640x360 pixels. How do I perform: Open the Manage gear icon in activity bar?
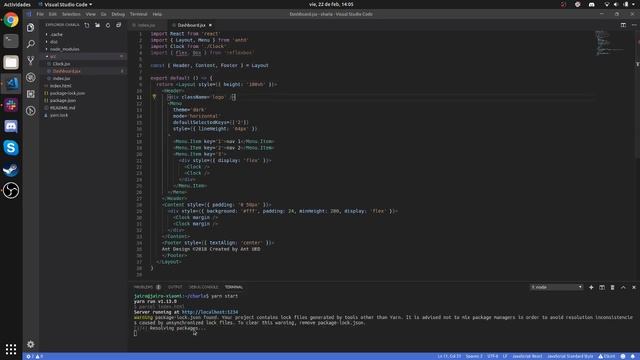coord(31,344)
